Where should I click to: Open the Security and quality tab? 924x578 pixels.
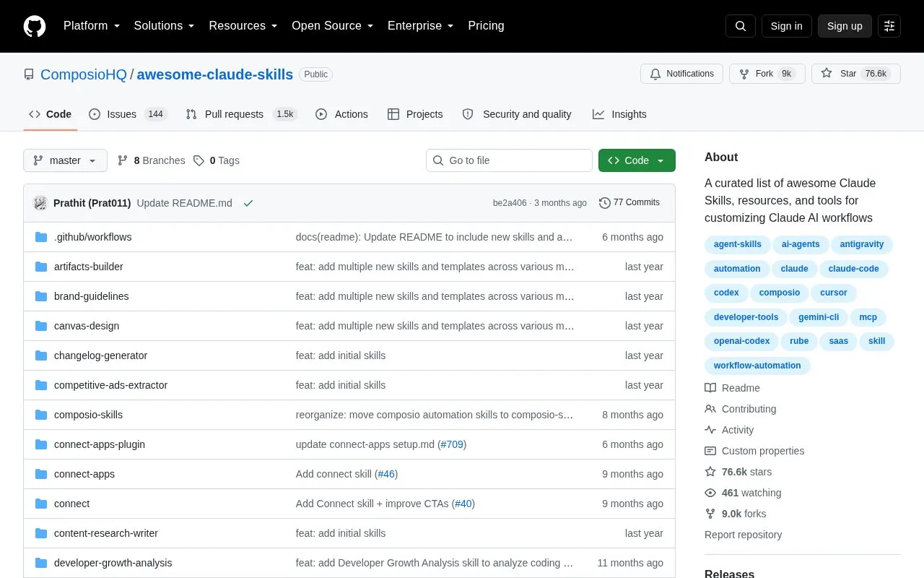[517, 114]
